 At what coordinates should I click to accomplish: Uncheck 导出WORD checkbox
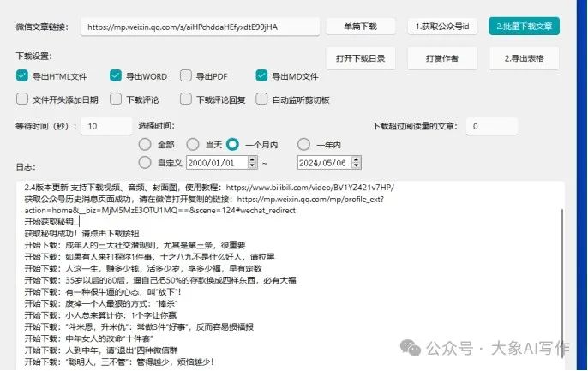[x=116, y=75]
